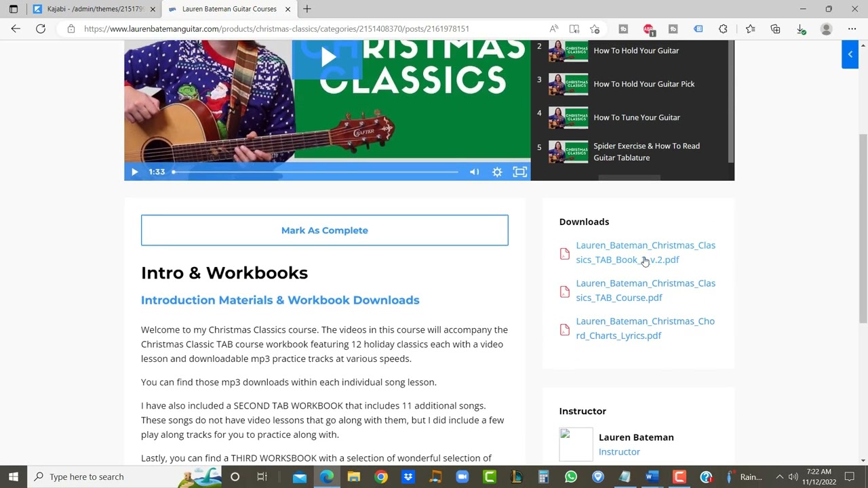View site information lock icon
This screenshot has width=868, height=488.
click(x=71, y=28)
